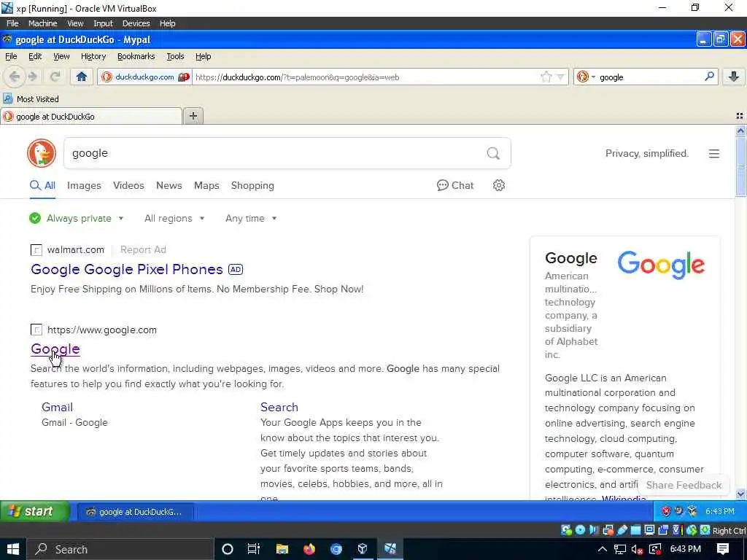This screenshot has width=747, height=560.
Task: Open the URL history dropdown arrow
Action: click(561, 77)
